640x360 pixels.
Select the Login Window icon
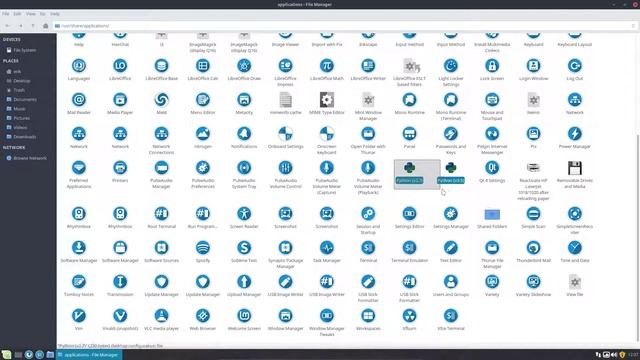point(533,66)
